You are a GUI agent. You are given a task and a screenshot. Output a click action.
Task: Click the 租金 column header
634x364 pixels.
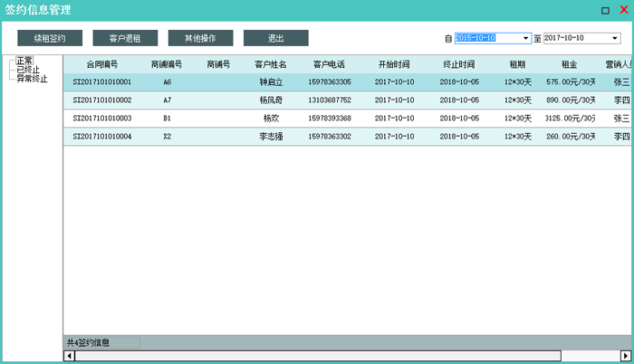coord(570,65)
